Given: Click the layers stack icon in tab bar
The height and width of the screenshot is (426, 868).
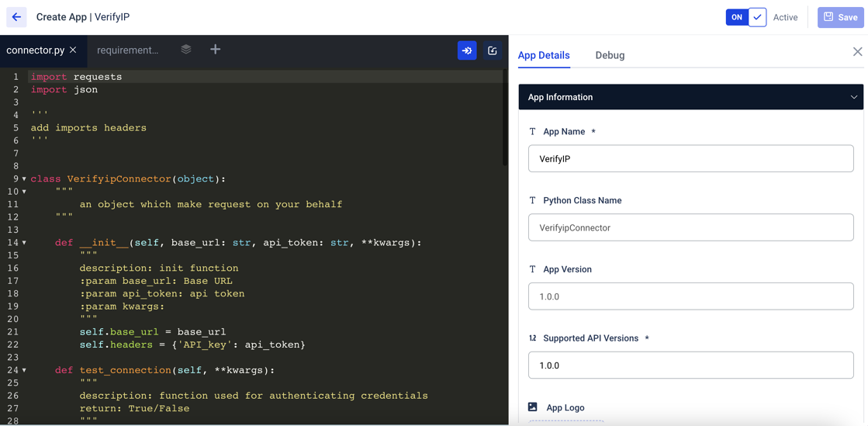Looking at the screenshot, I should click(x=186, y=50).
